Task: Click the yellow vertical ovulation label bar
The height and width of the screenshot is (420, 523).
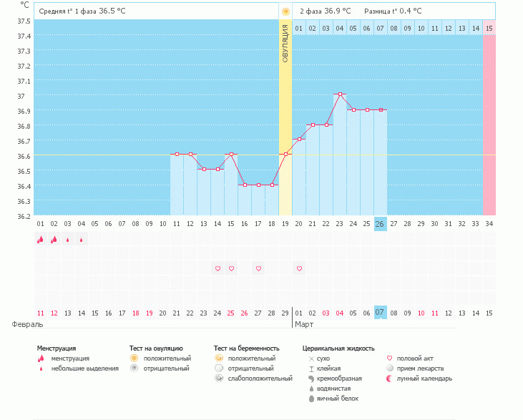Action: pyautogui.click(x=285, y=43)
